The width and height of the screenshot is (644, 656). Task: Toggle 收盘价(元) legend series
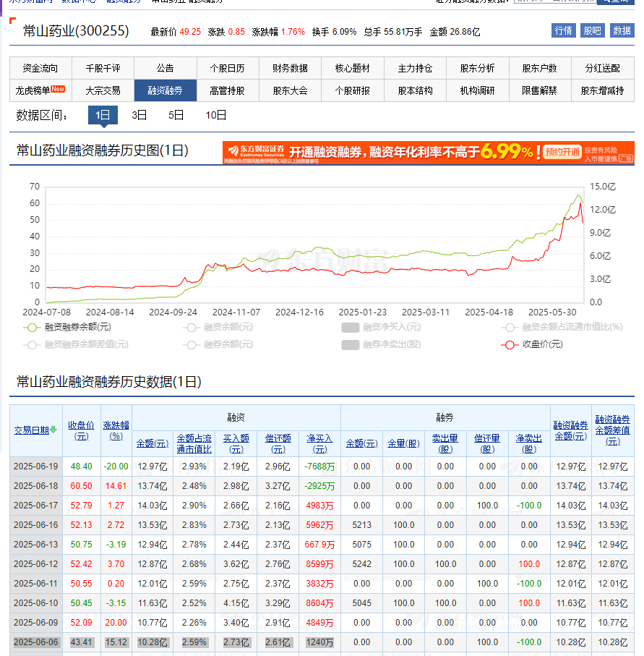(x=532, y=345)
